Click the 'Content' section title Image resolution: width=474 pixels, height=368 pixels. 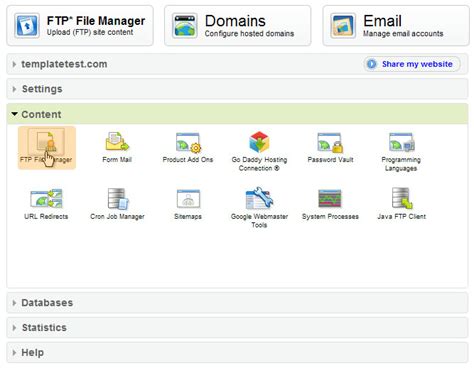coord(41,114)
